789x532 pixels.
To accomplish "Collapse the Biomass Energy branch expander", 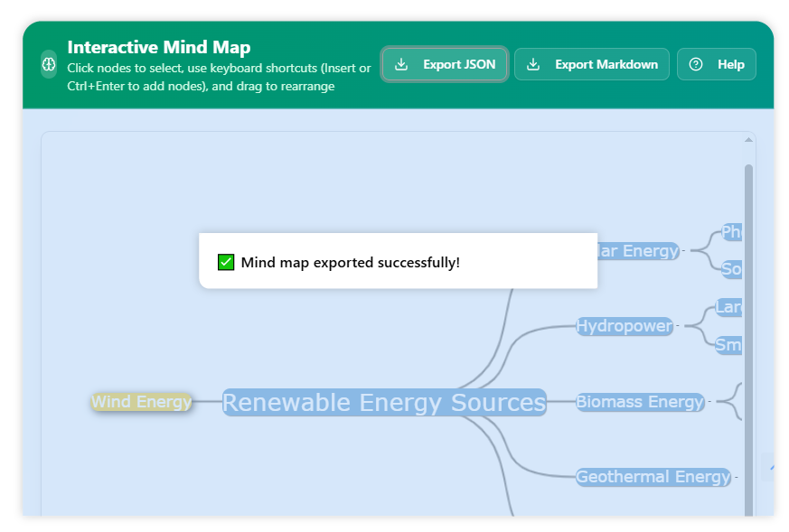I will (709, 402).
